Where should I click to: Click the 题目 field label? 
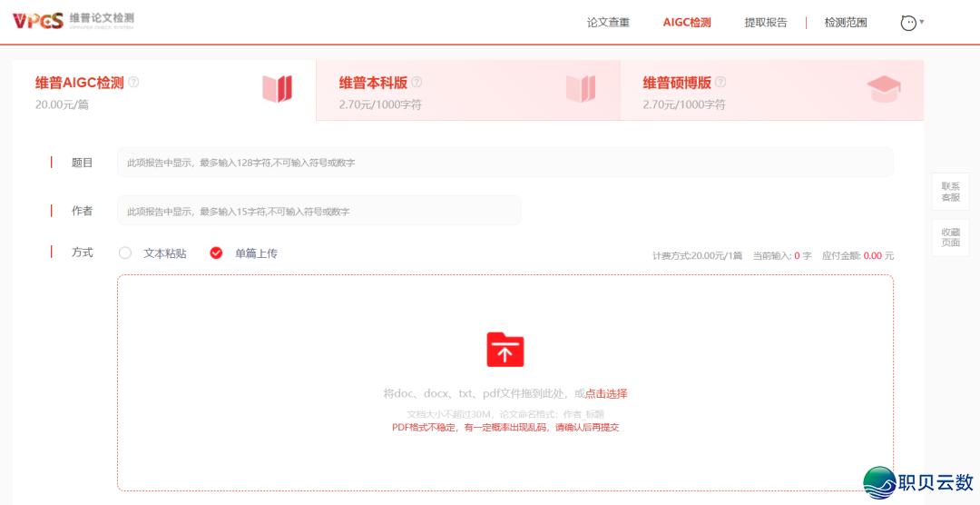[82, 163]
